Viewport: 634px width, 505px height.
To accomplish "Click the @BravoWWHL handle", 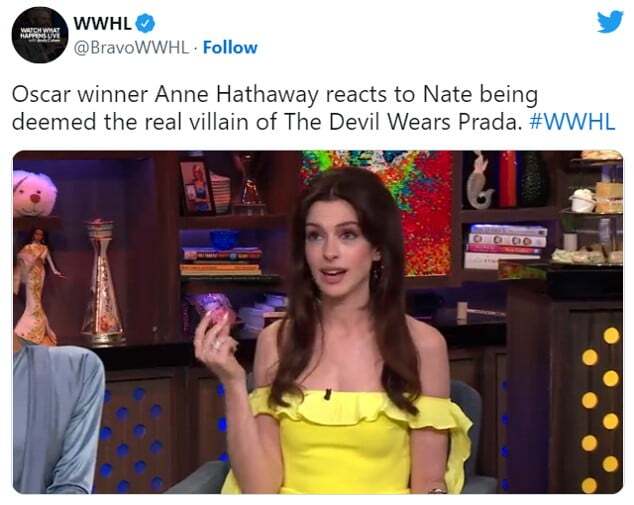I will point(131,48).
